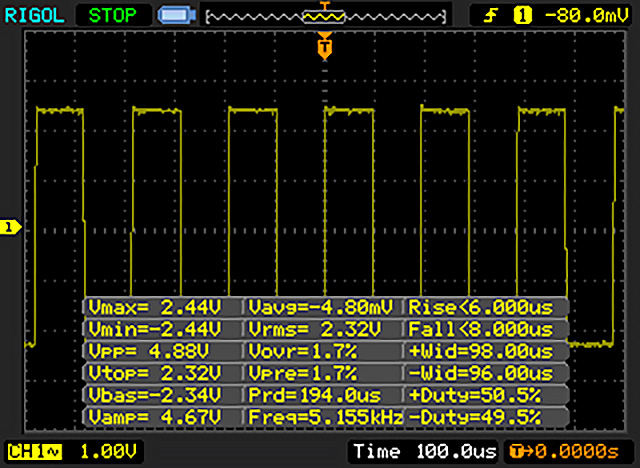Select the Vmax measurement readout
The height and width of the screenshot is (468, 640).
(162, 306)
